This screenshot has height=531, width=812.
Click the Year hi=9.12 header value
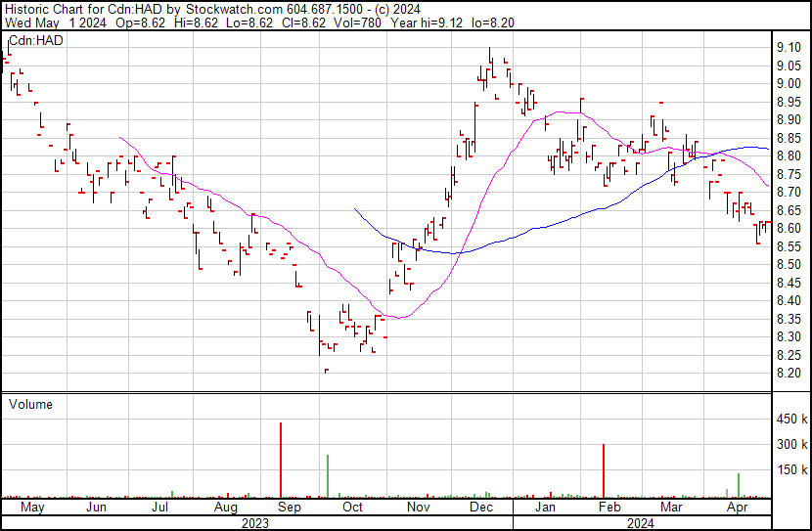pos(427,22)
